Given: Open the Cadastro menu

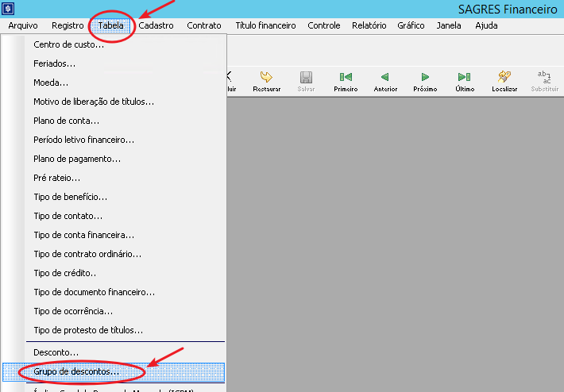Looking at the screenshot, I should point(156,25).
